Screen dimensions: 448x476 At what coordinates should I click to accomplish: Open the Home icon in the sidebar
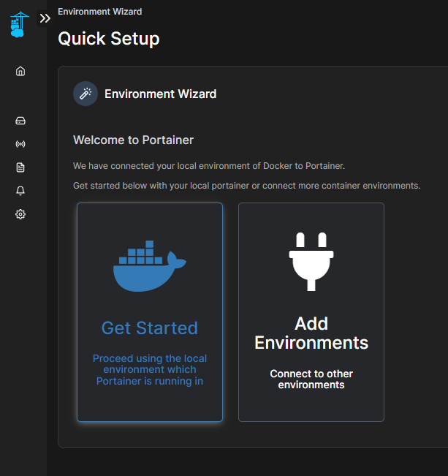point(20,71)
